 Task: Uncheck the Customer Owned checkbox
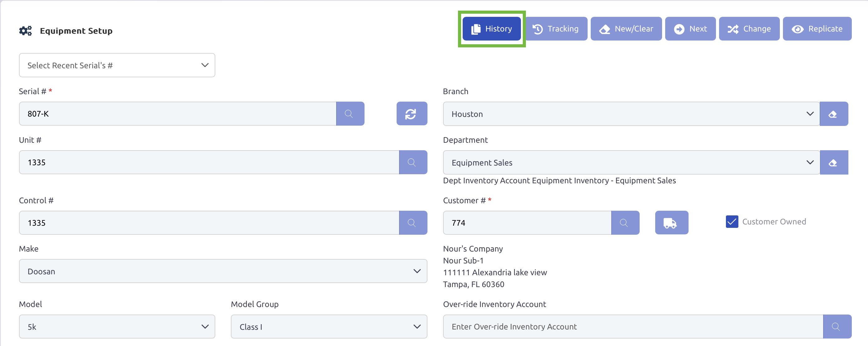732,222
